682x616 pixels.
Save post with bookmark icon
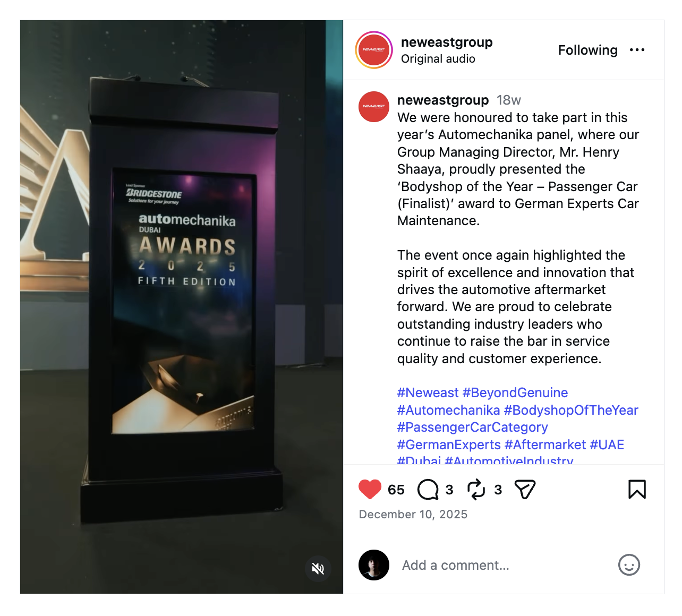click(x=637, y=490)
